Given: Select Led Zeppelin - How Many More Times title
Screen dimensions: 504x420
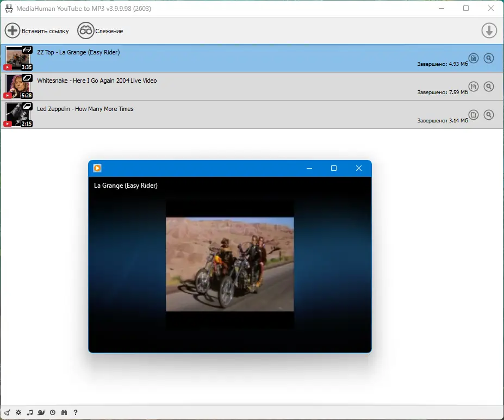Looking at the screenshot, I should pyautogui.click(x=85, y=109).
